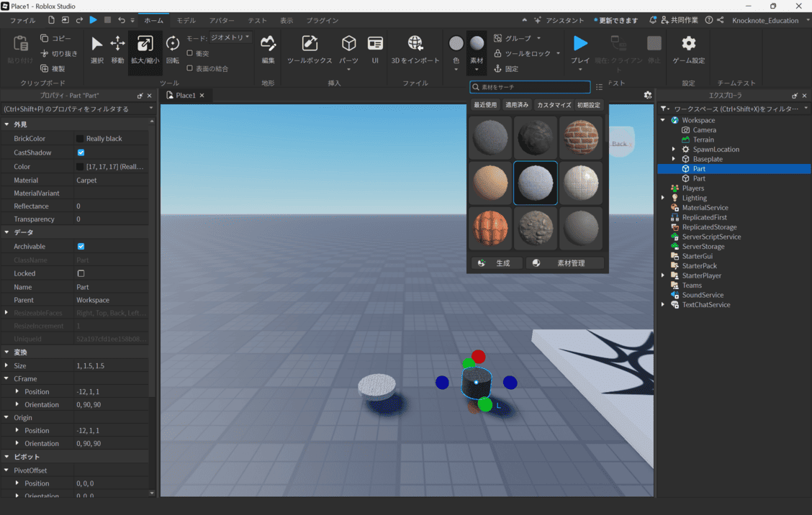Toggle the 衝突 collisions checkbox

click(x=189, y=53)
